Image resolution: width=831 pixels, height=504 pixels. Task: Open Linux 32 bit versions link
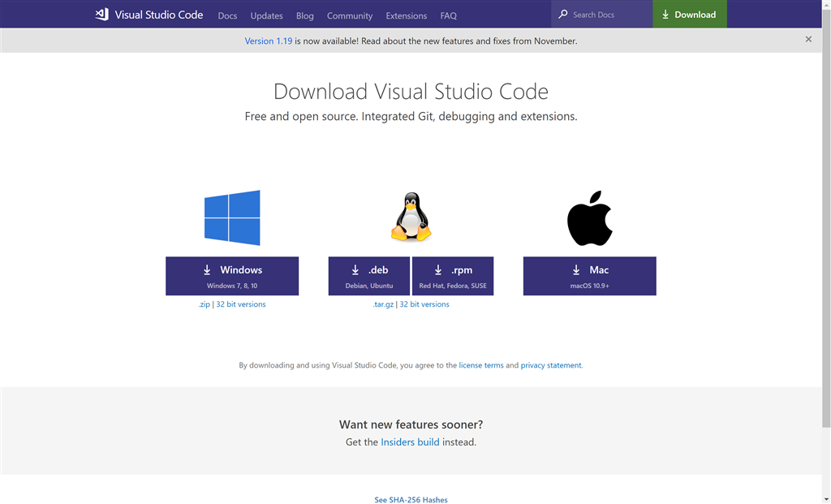pyautogui.click(x=424, y=304)
